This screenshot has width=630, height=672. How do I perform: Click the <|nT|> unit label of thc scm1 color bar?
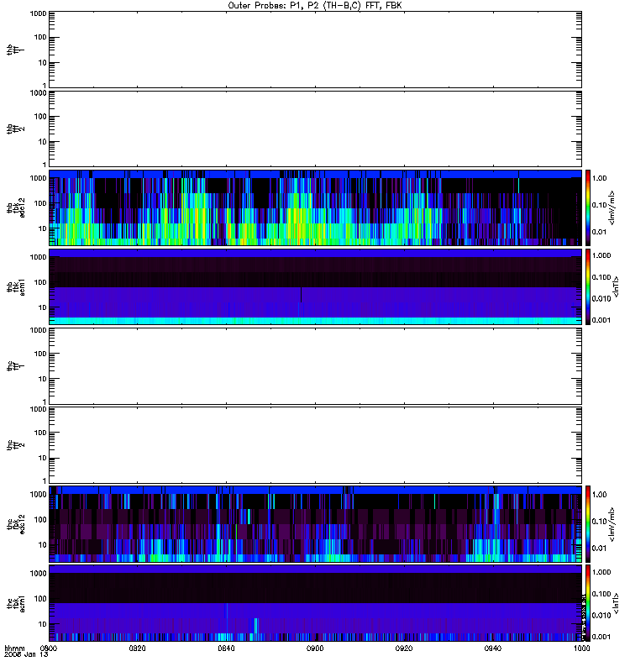pos(616,603)
